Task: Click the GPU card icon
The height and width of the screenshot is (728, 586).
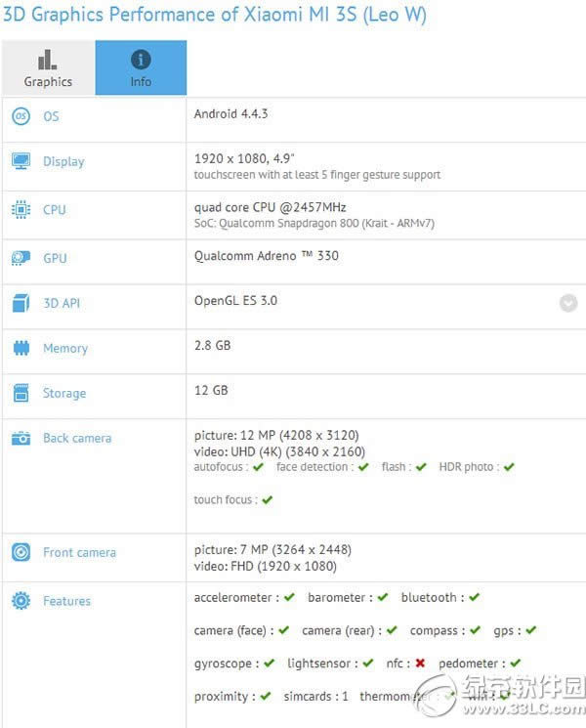Action: pos(21,259)
